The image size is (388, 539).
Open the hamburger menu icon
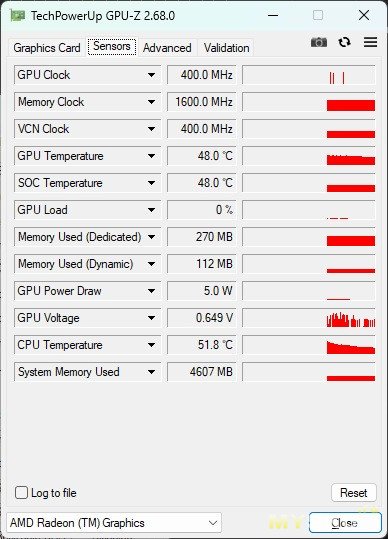370,42
